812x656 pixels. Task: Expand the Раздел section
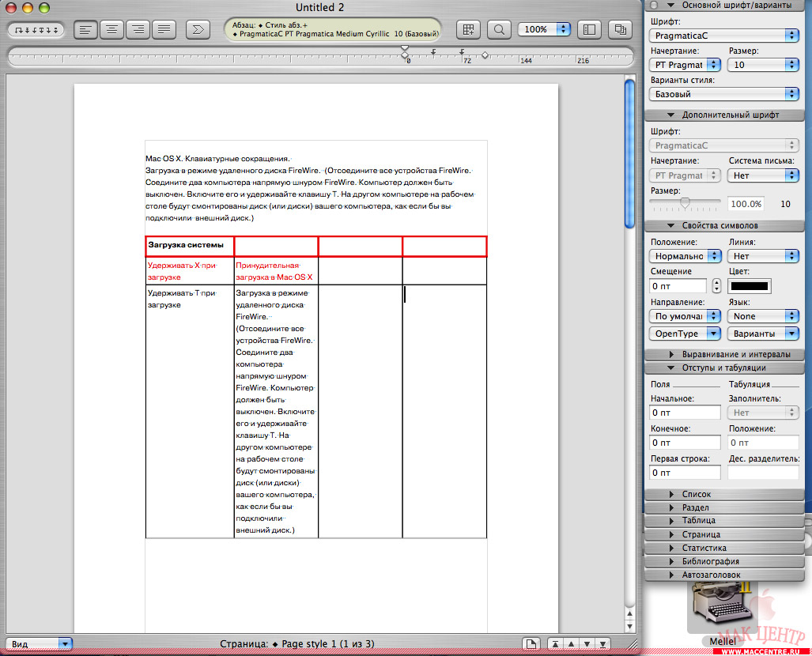(x=672, y=508)
